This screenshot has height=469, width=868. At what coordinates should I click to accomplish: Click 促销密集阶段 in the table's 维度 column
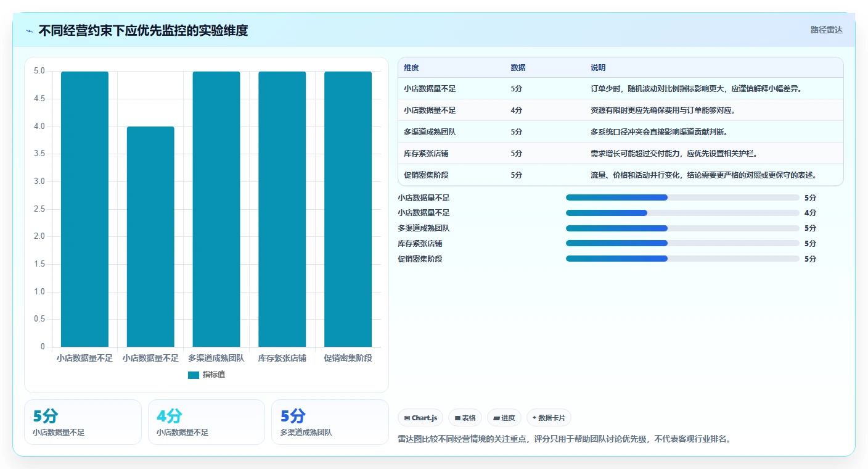pos(426,175)
